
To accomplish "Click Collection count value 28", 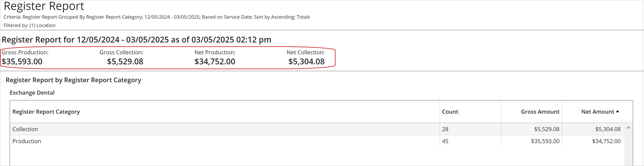I will click(x=445, y=129).
